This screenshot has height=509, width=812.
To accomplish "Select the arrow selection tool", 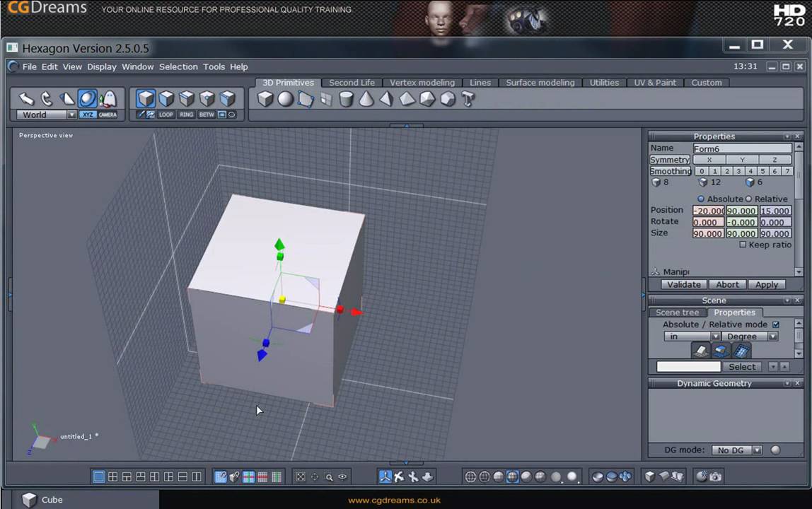I will 26,98.
